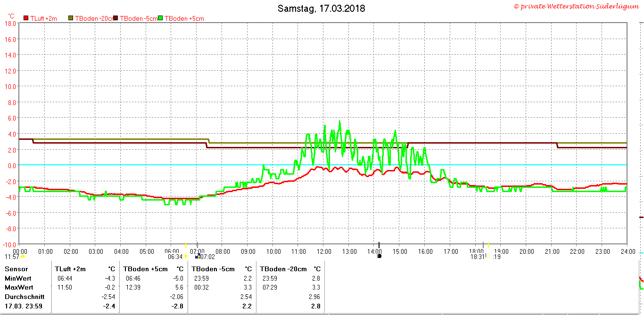644x315 pixels.
Task: Click the yellow sunrise tick on the time axis
Action: pos(186,245)
